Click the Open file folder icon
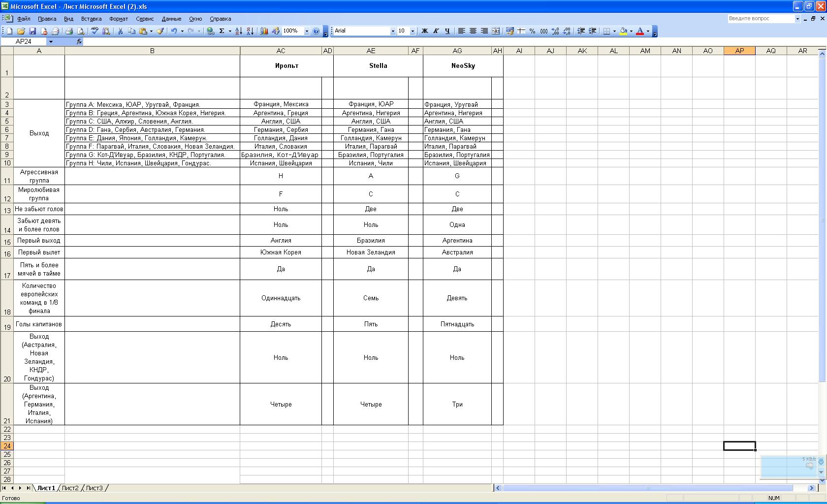Viewport: 827px width, 504px height. tap(21, 31)
